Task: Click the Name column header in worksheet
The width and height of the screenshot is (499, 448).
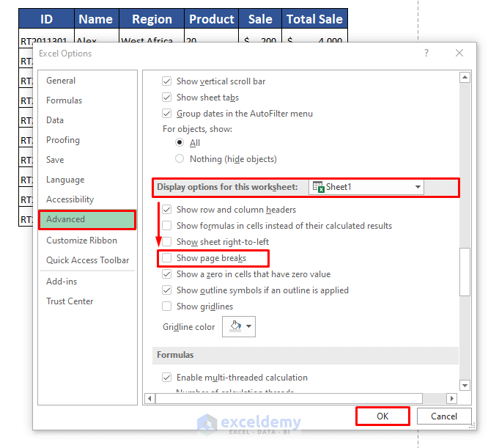Action: (x=96, y=19)
